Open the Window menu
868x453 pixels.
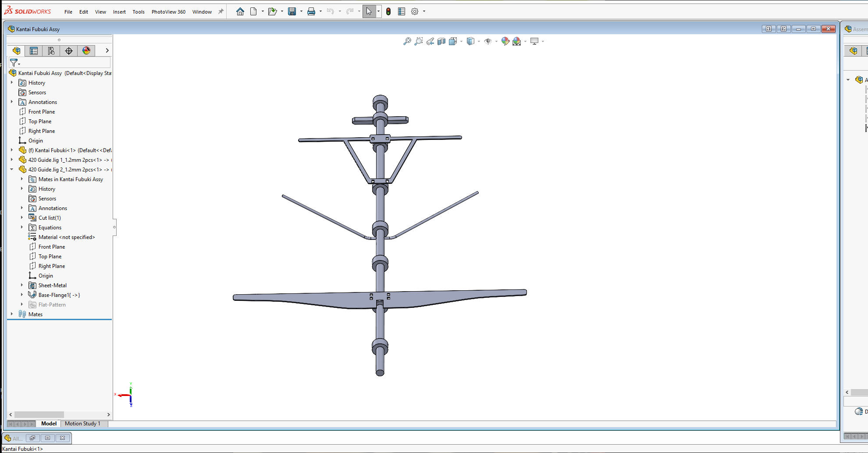coord(202,12)
